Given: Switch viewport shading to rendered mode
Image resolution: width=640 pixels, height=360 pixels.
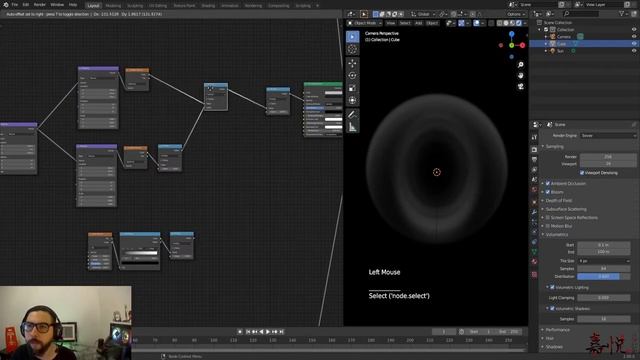Looking at the screenshot, I should point(519,23).
